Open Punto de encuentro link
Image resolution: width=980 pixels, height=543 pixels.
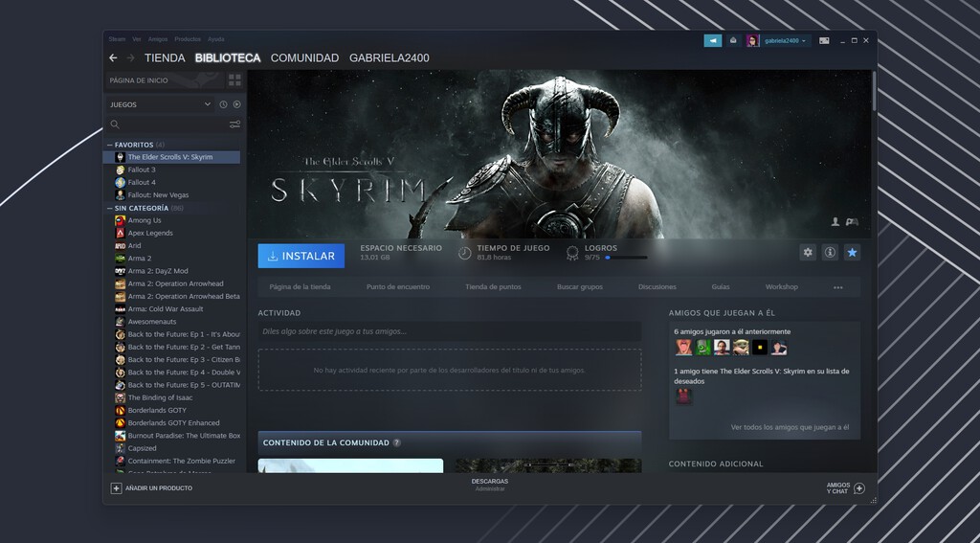(x=398, y=287)
